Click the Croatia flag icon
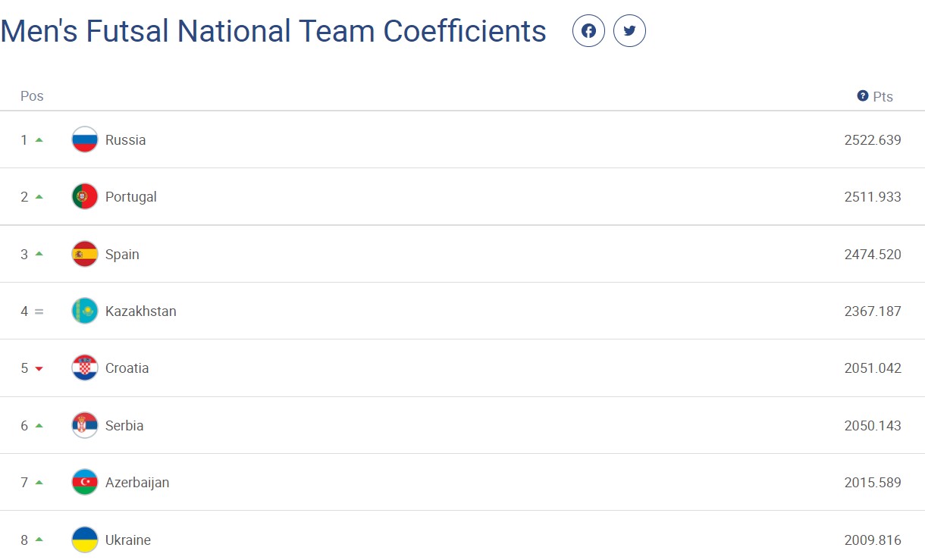This screenshot has height=560, width=925. (85, 368)
